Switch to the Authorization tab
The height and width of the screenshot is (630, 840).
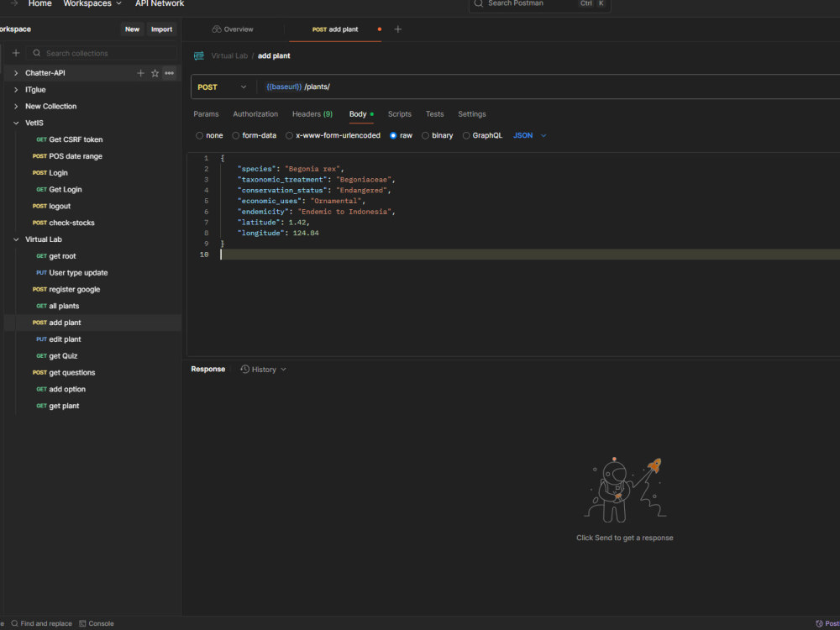click(x=255, y=114)
